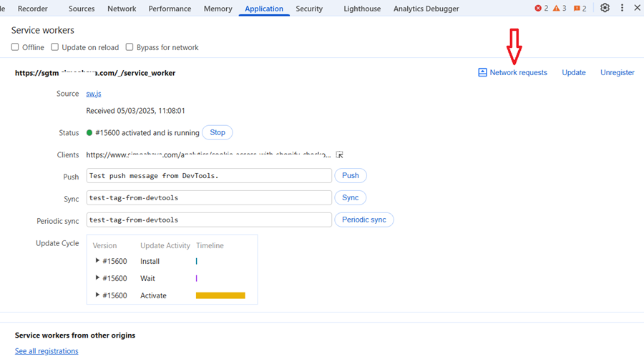This screenshot has height=359, width=644.
Task: Open the Lighthouse tab
Action: [x=362, y=9]
